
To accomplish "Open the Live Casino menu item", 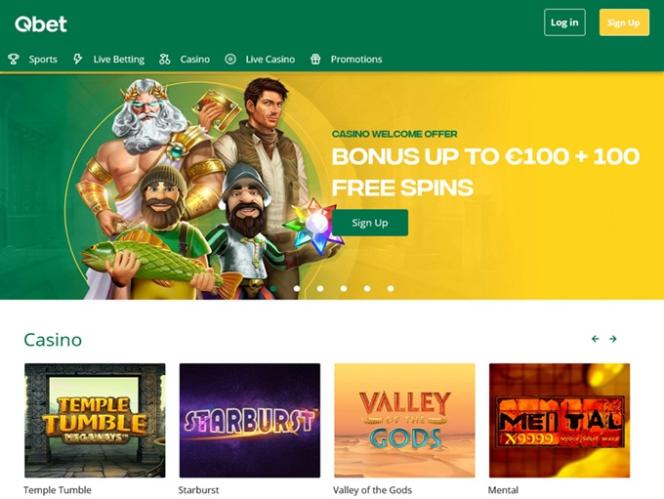I will click(x=270, y=59).
